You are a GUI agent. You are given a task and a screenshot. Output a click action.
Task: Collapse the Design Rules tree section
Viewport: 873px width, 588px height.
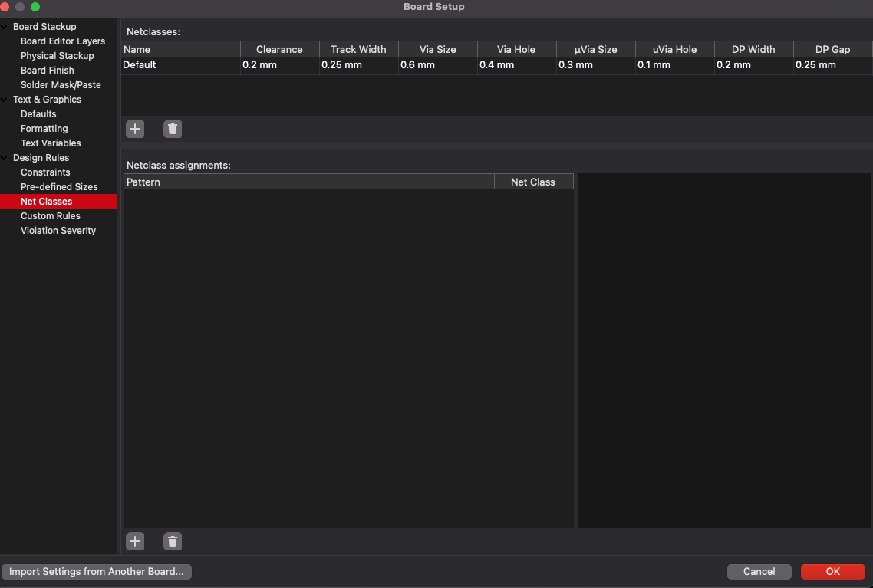point(5,158)
